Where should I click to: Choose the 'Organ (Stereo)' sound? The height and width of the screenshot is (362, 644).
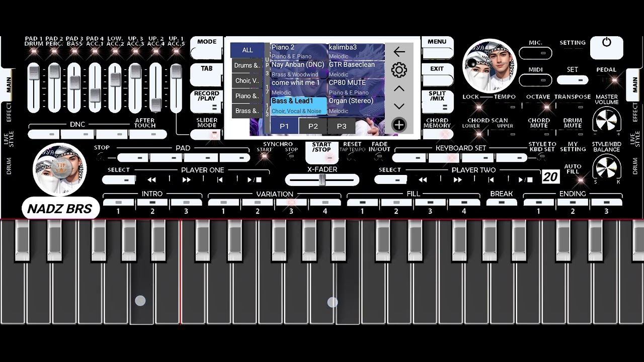coord(356,105)
